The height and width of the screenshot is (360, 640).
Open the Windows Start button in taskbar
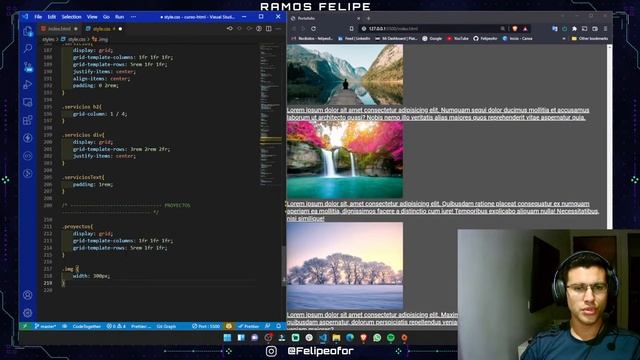227,338
